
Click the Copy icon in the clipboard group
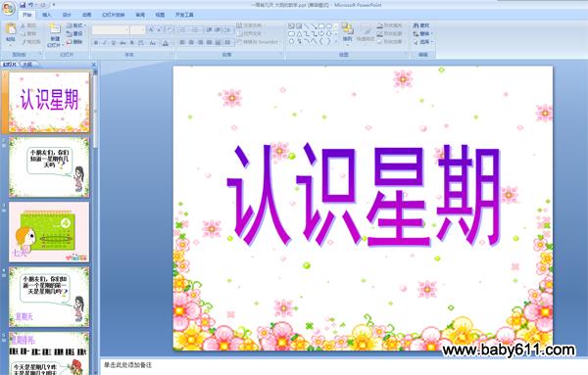point(24,33)
